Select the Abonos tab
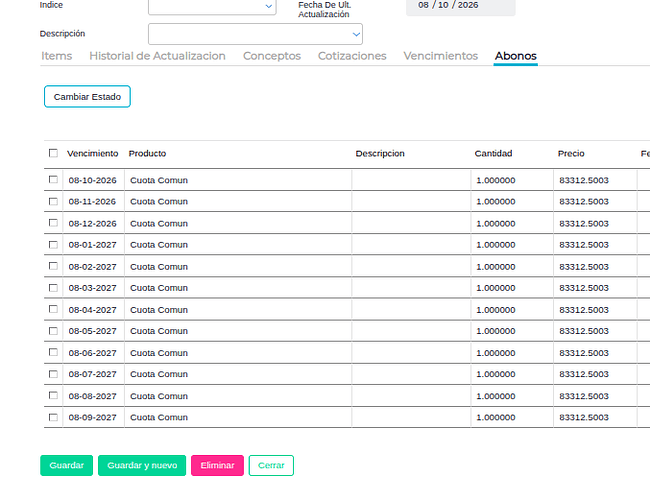The height and width of the screenshot is (500, 650). (515, 56)
